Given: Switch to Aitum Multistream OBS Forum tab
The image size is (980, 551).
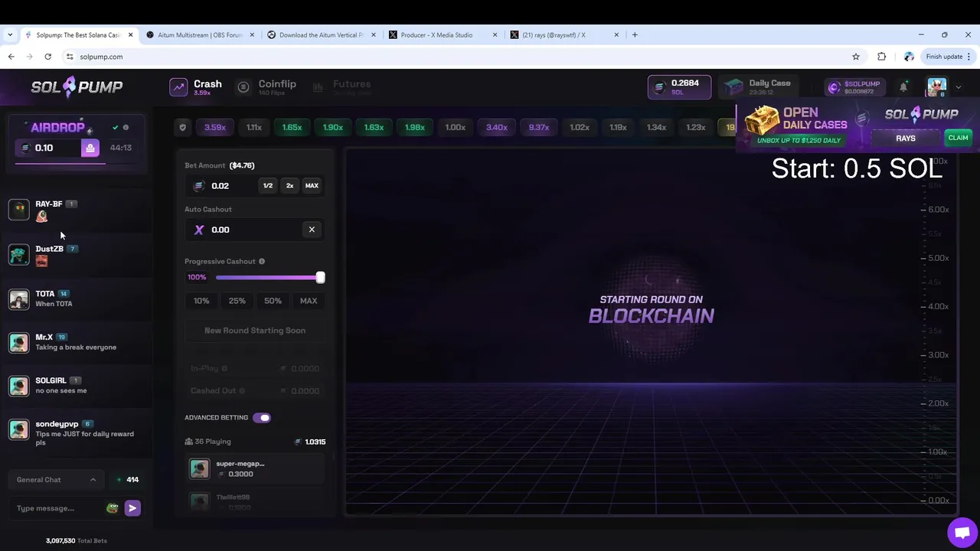Looking at the screenshot, I should point(201,34).
